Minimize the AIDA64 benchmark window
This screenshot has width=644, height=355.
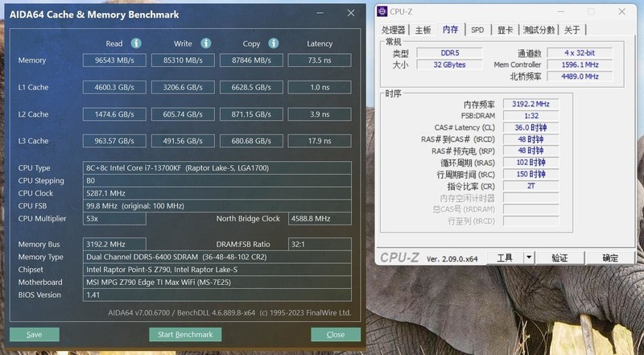point(320,13)
